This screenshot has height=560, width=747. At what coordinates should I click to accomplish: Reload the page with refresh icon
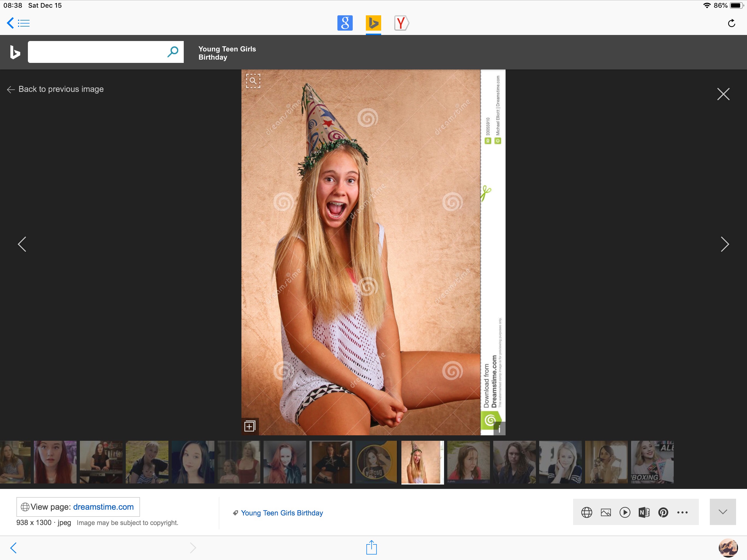(731, 23)
